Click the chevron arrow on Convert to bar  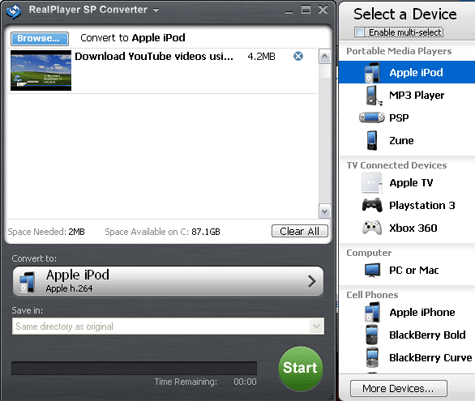point(312,281)
